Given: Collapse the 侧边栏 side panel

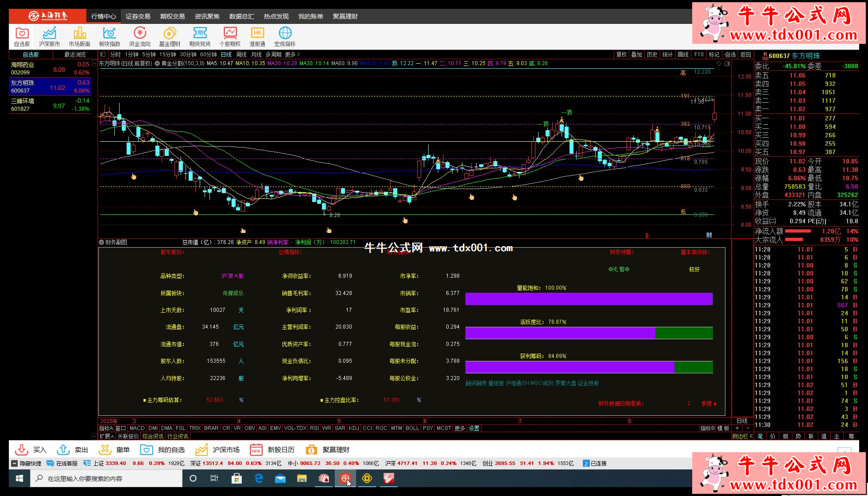Looking at the screenshot, I should click(x=742, y=436).
